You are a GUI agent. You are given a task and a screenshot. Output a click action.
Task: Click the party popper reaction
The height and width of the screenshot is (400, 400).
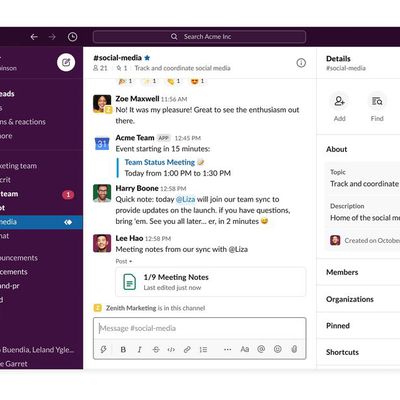[126, 81]
